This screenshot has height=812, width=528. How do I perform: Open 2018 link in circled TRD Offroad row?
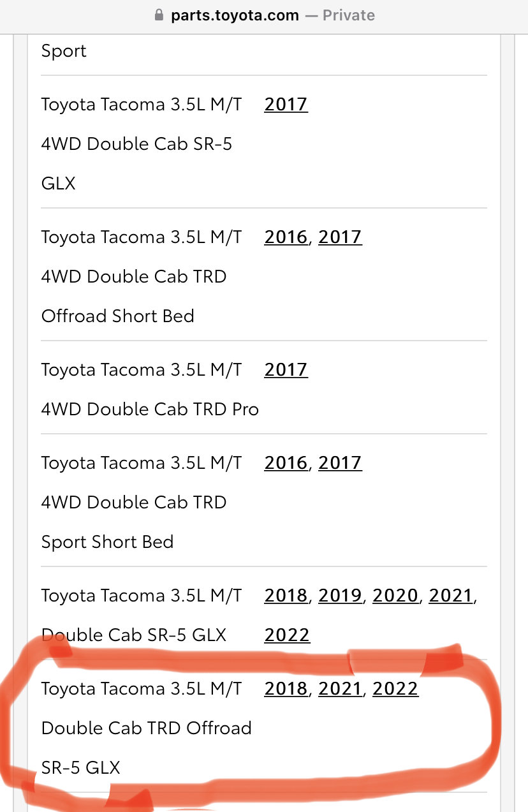[286, 688]
